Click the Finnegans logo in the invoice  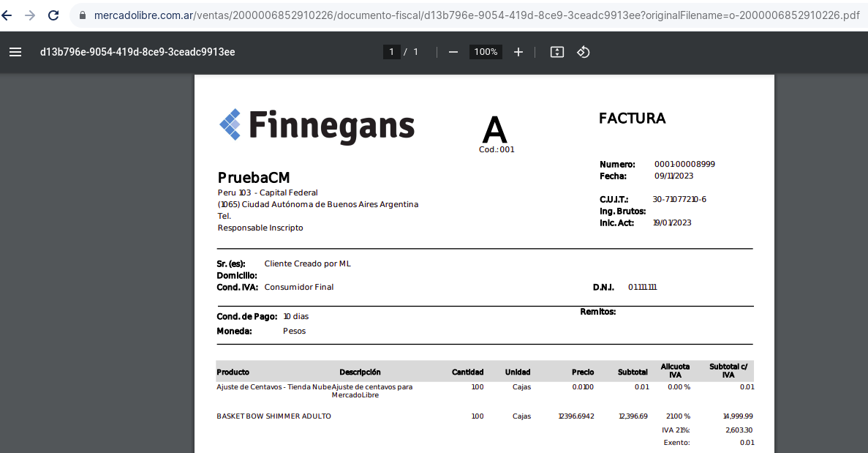317,125
